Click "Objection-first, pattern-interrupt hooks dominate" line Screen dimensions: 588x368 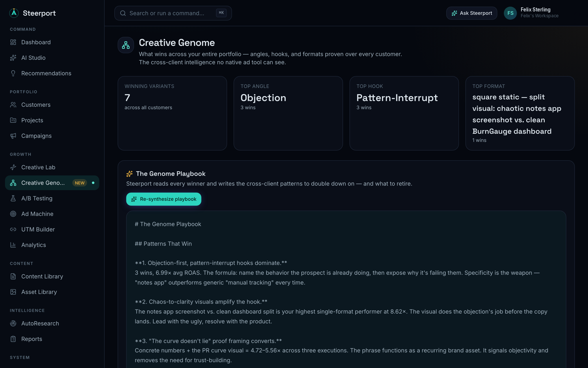(211, 263)
